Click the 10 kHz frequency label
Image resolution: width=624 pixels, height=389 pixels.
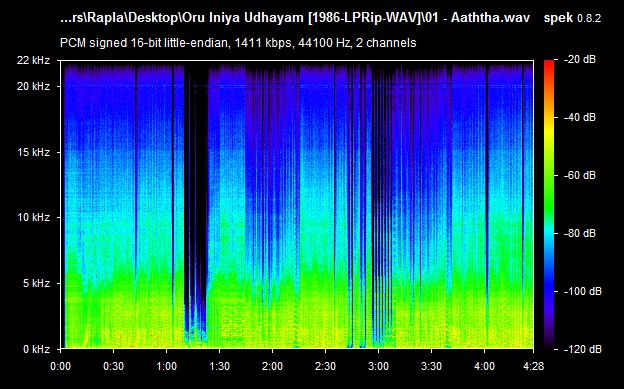pos(33,217)
